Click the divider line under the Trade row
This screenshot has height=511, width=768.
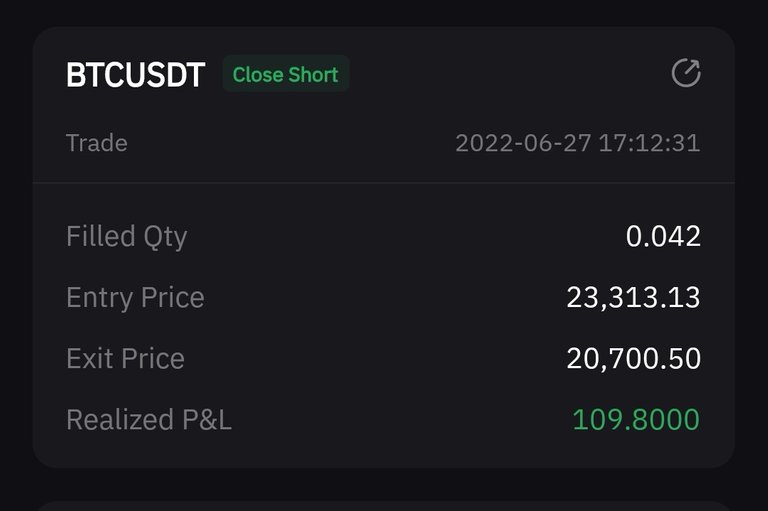[x=384, y=183]
